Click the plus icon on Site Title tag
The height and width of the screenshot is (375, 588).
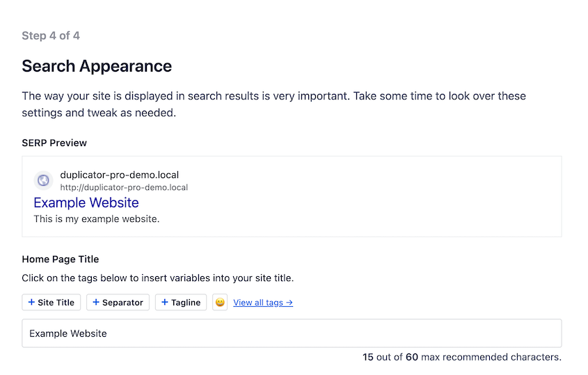(x=31, y=303)
